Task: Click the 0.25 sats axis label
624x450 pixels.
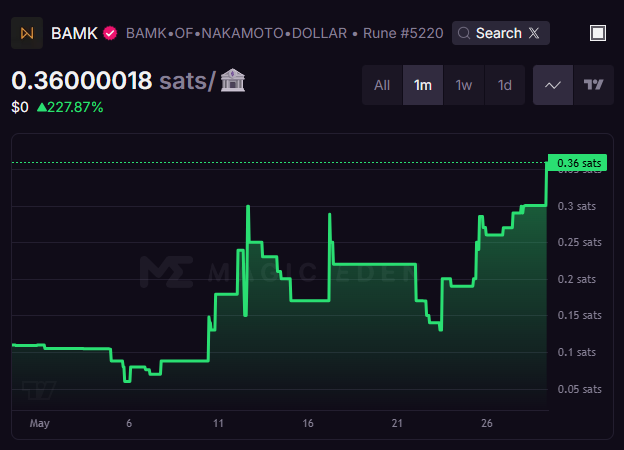Action: coord(579,242)
